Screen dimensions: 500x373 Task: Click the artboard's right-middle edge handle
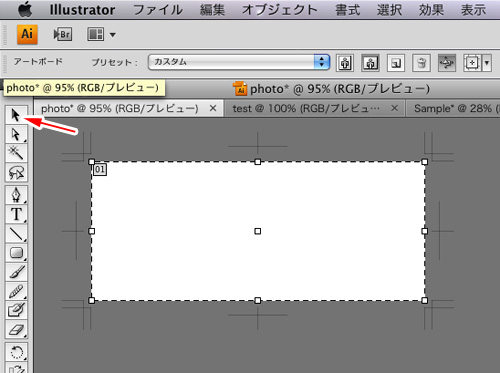click(425, 231)
